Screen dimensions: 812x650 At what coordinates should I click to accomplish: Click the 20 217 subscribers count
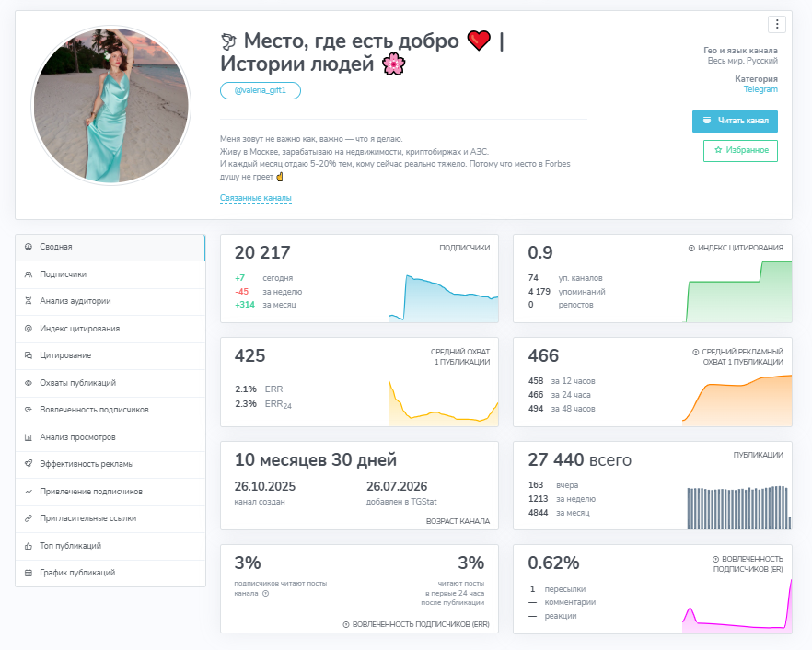(262, 253)
